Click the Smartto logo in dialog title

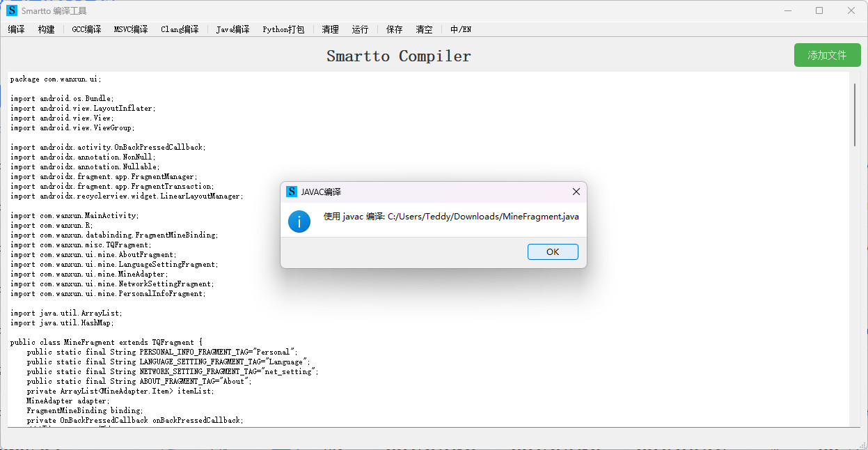pos(292,192)
